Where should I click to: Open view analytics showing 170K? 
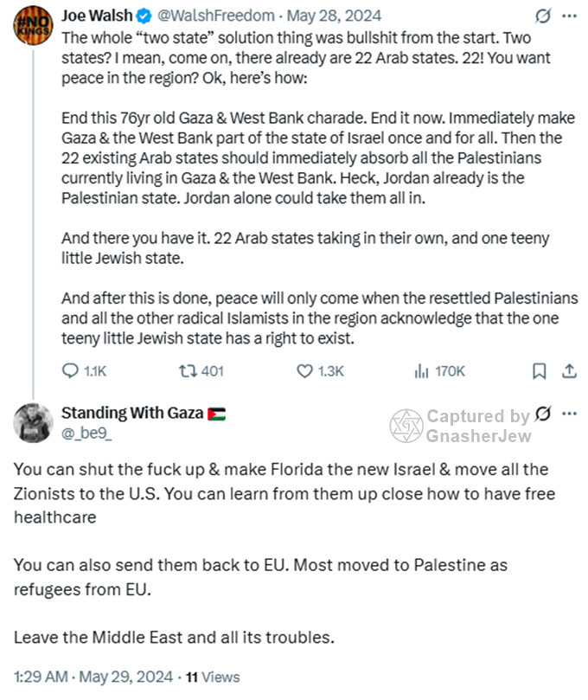pyautogui.click(x=422, y=370)
